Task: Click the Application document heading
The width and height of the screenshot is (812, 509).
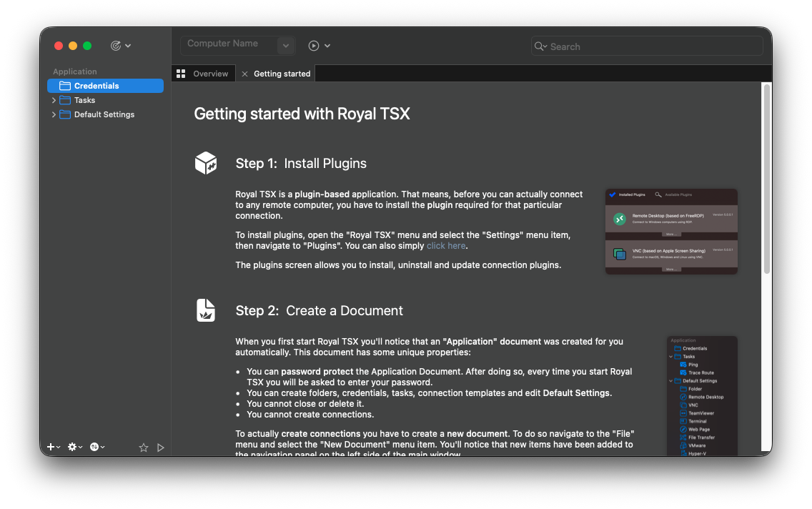Action: [x=74, y=71]
